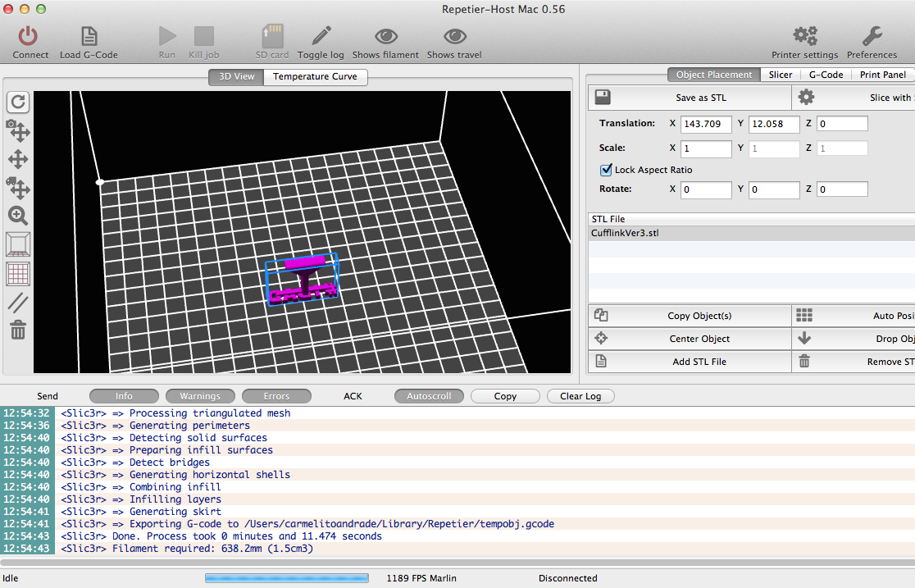Click the Scale X input field
915x588 pixels.
pos(705,148)
